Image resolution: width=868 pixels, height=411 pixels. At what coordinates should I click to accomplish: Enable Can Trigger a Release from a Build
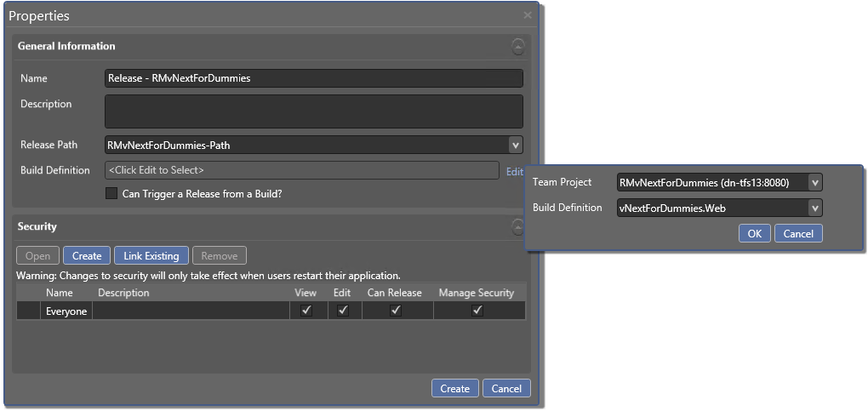coord(111,193)
